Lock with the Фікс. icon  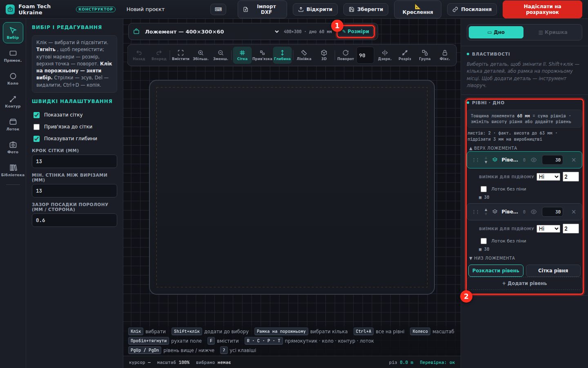tap(445, 55)
